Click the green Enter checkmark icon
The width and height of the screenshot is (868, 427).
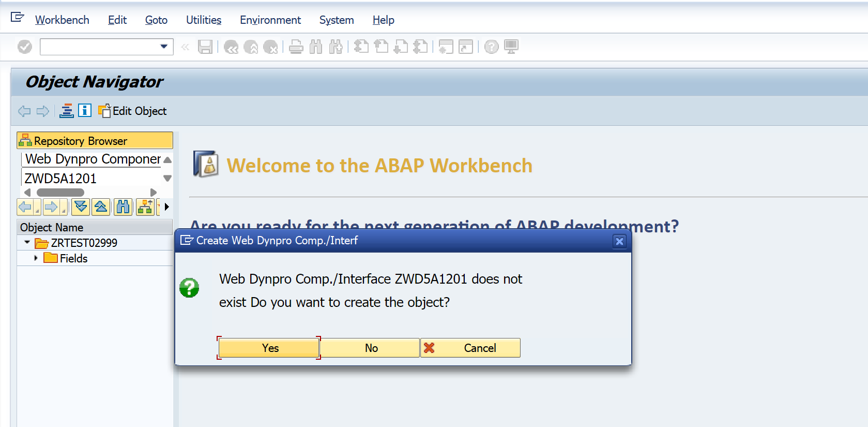(25, 47)
